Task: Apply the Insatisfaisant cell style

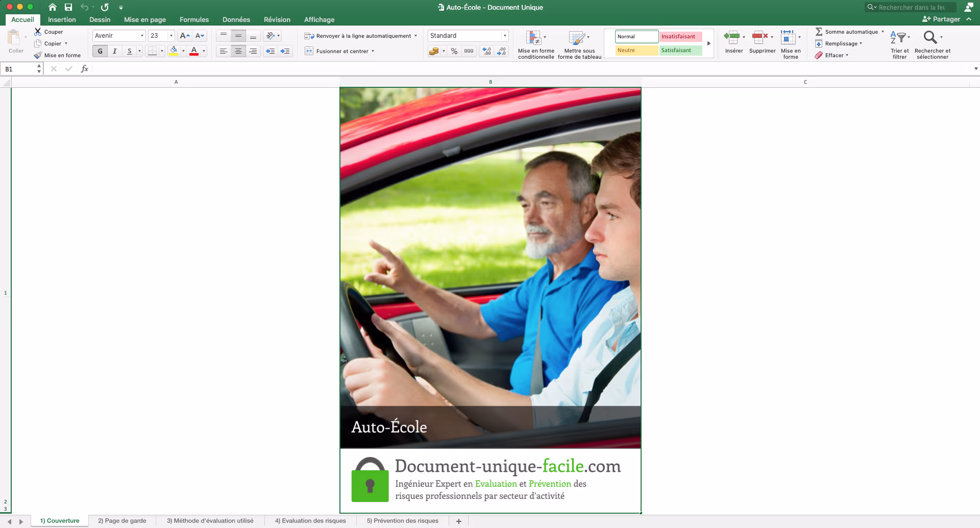Action: [x=680, y=37]
